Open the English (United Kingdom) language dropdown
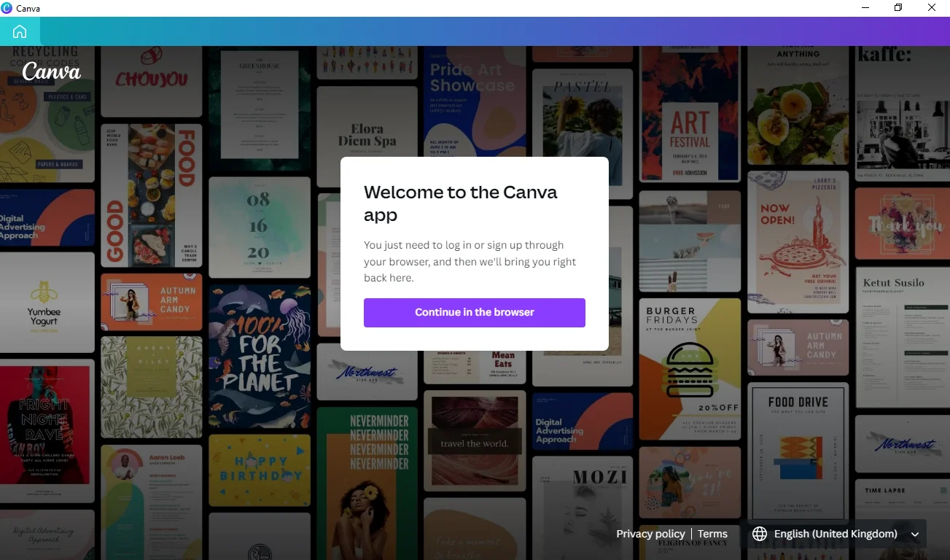The image size is (950, 560). click(x=836, y=534)
